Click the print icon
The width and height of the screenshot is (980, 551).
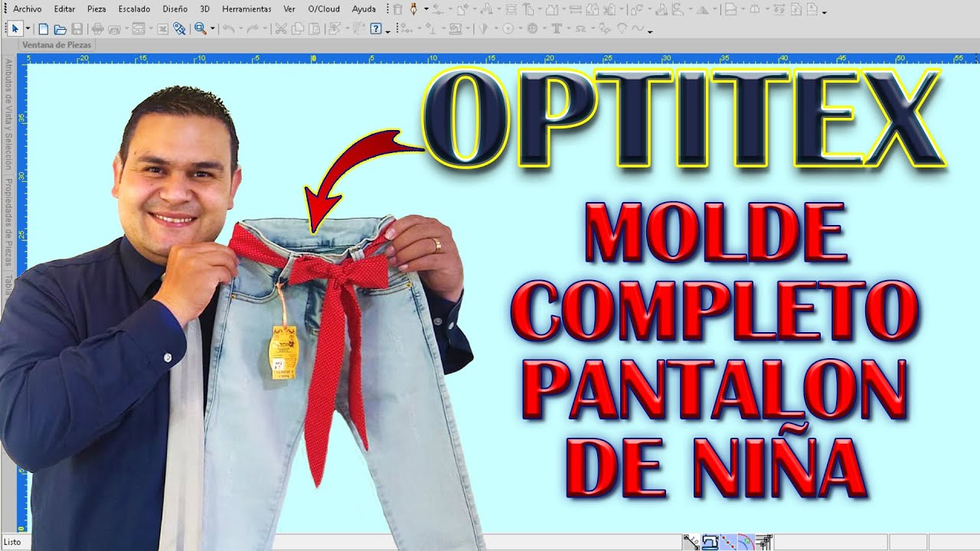point(97,28)
